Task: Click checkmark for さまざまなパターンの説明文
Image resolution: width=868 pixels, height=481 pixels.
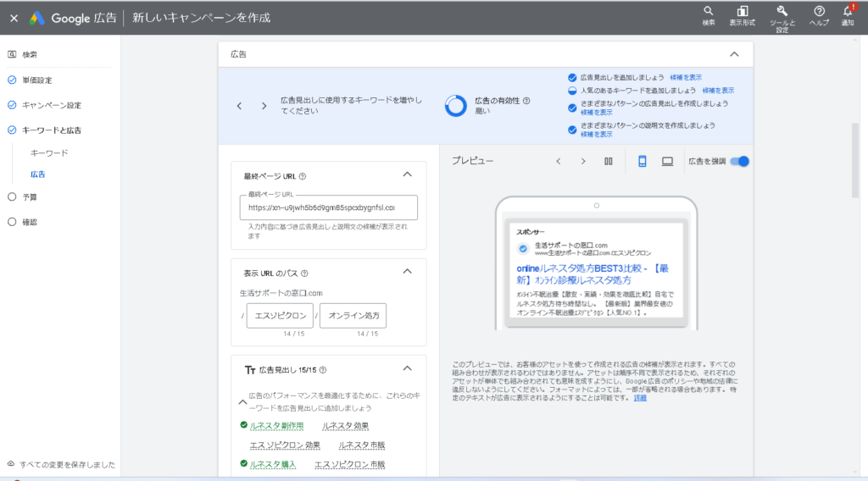Action: [572, 130]
